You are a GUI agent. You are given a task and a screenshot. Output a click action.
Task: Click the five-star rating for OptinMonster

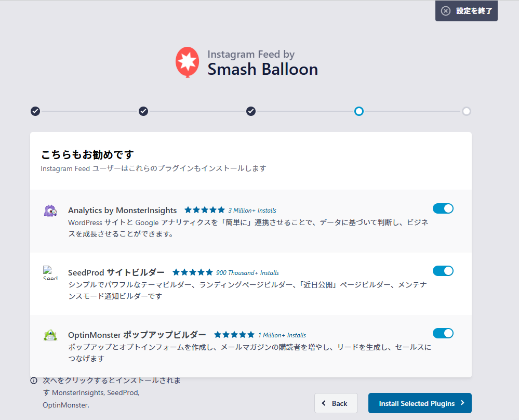click(x=234, y=335)
